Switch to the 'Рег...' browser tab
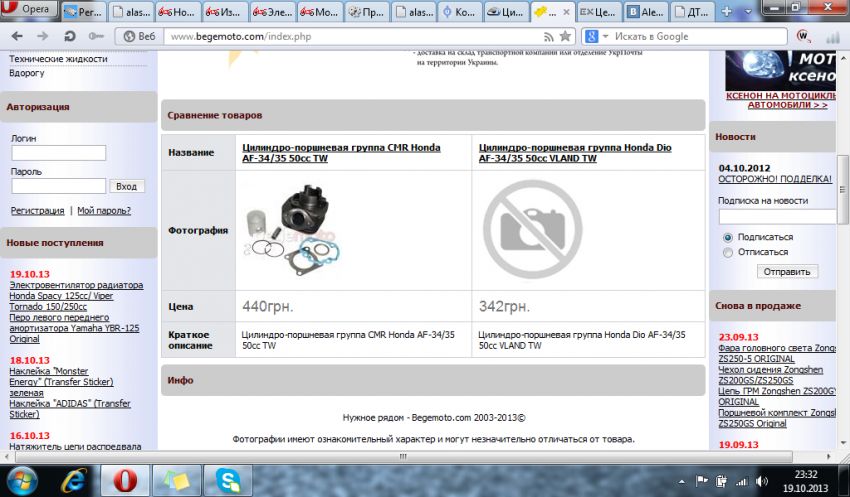Image resolution: width=850 pixels, height=497 pixels. click(83, 11)
